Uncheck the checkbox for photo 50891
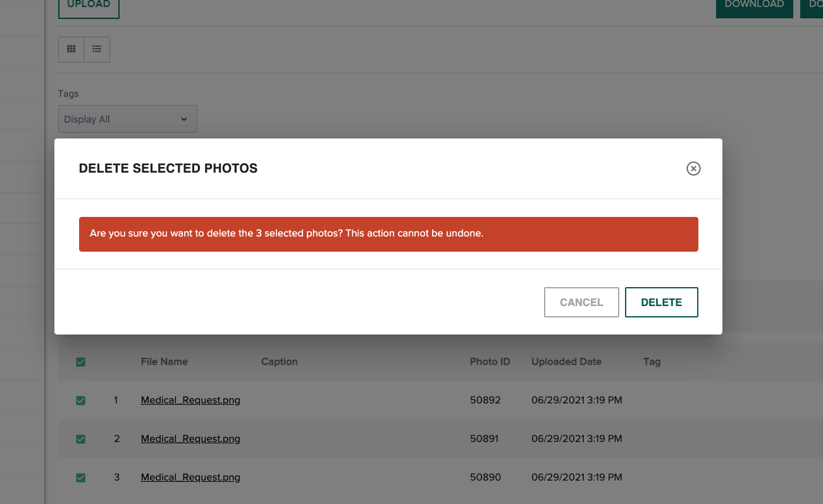The height and width of the screenshot is (504, 823). (80, 438)
